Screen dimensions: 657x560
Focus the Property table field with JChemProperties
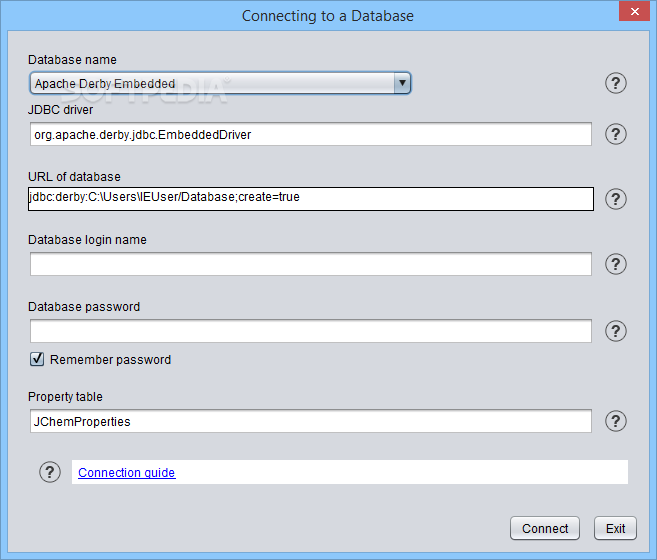[x=310, y=421]
